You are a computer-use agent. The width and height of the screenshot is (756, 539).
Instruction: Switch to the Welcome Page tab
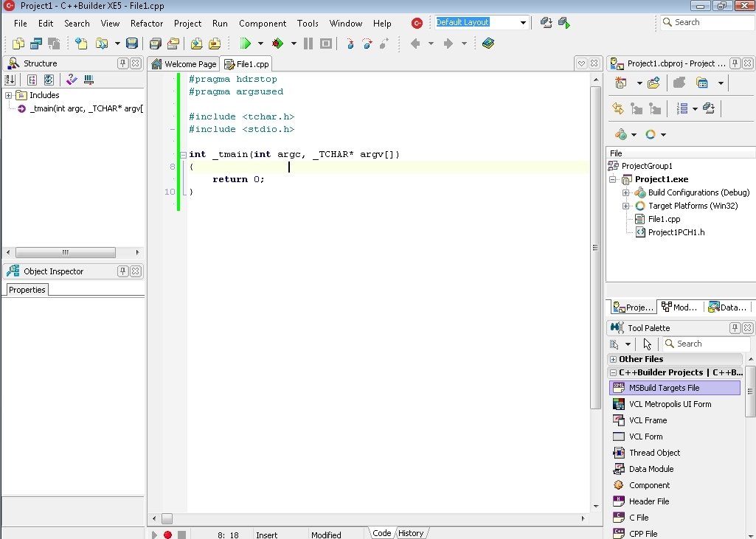click(x=184, y=64)
